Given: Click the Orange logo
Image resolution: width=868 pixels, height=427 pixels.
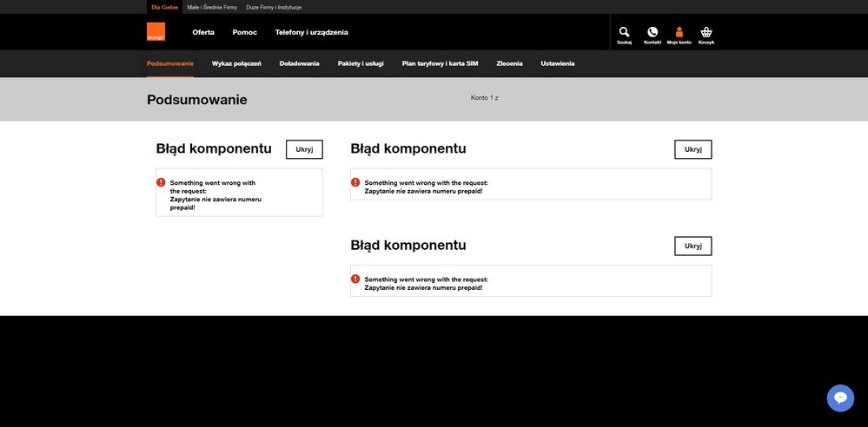Looking at the screenshot, I should [x=156, y=32].
